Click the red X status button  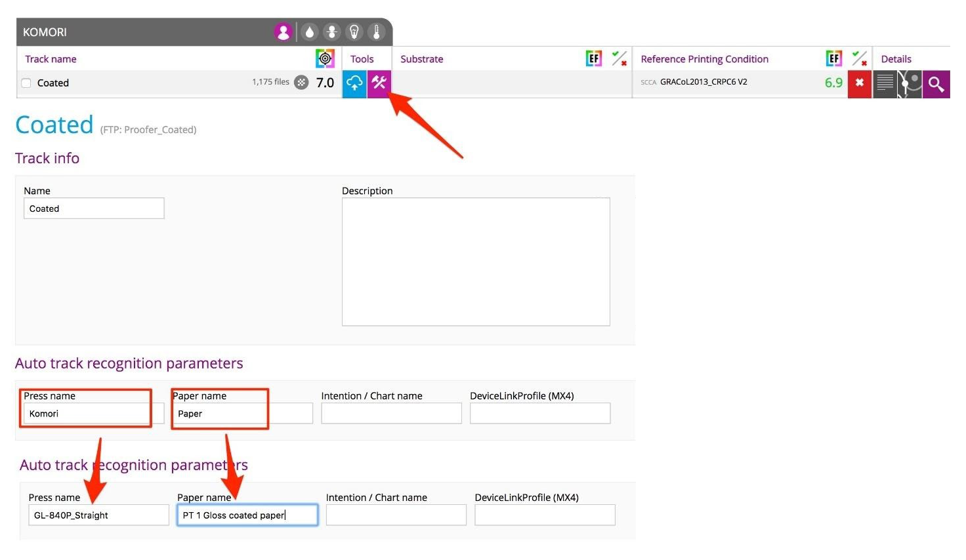pos(860,83)
